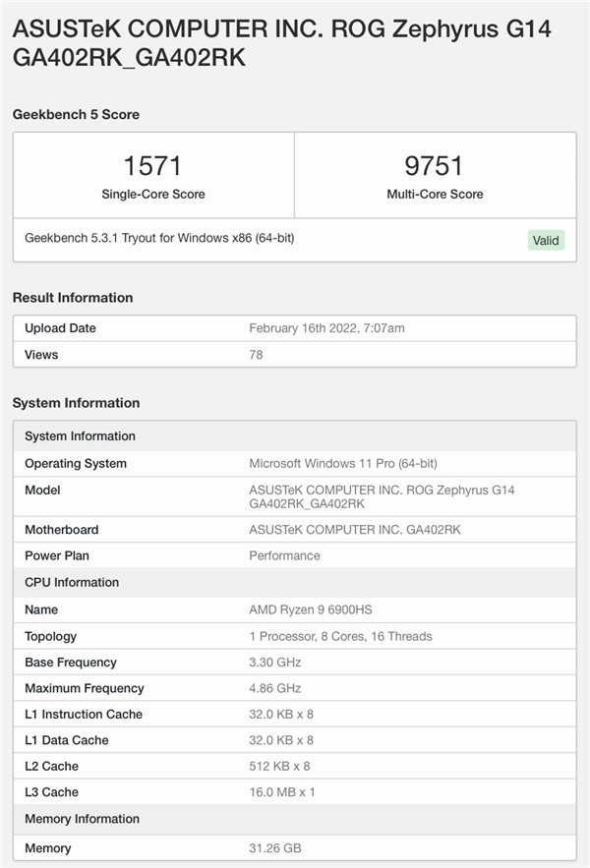Click the Views count value 78
This screenshot has height=868, width=590.
coord(256,355)
